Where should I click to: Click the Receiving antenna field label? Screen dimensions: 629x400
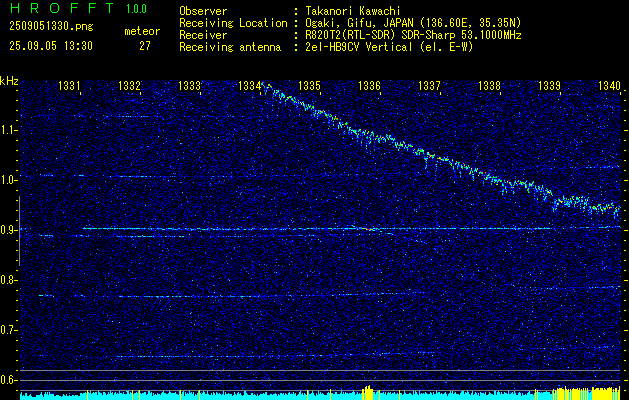click(x=230, y=47)
